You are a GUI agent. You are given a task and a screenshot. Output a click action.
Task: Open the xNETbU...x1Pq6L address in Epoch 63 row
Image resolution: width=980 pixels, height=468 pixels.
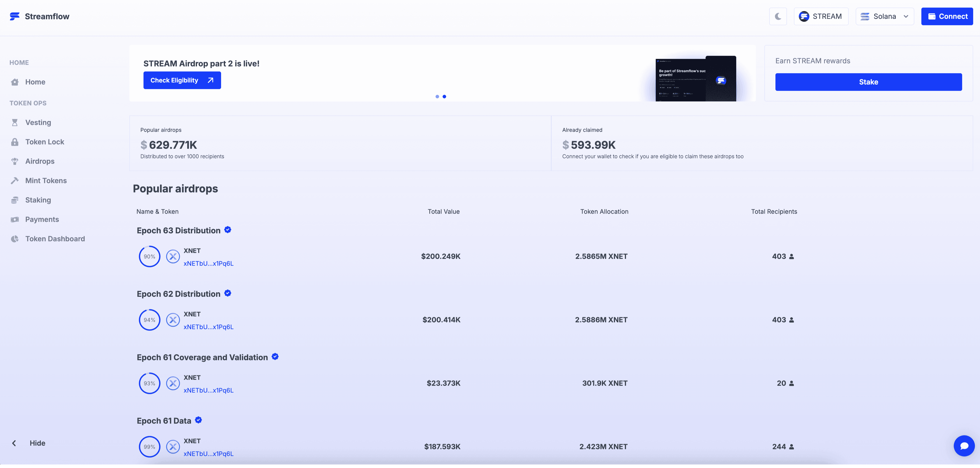pos(209,263)
